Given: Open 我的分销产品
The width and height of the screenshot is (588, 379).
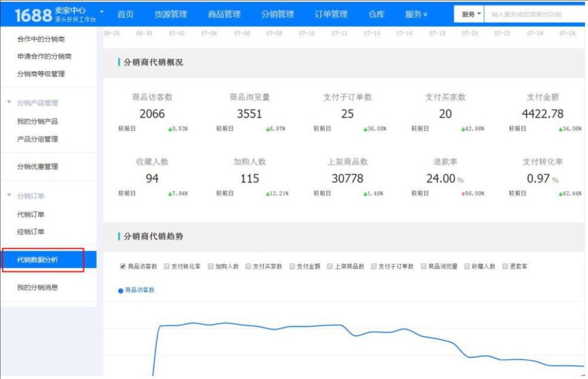Looking at the screenshot, I should [38, 121].
